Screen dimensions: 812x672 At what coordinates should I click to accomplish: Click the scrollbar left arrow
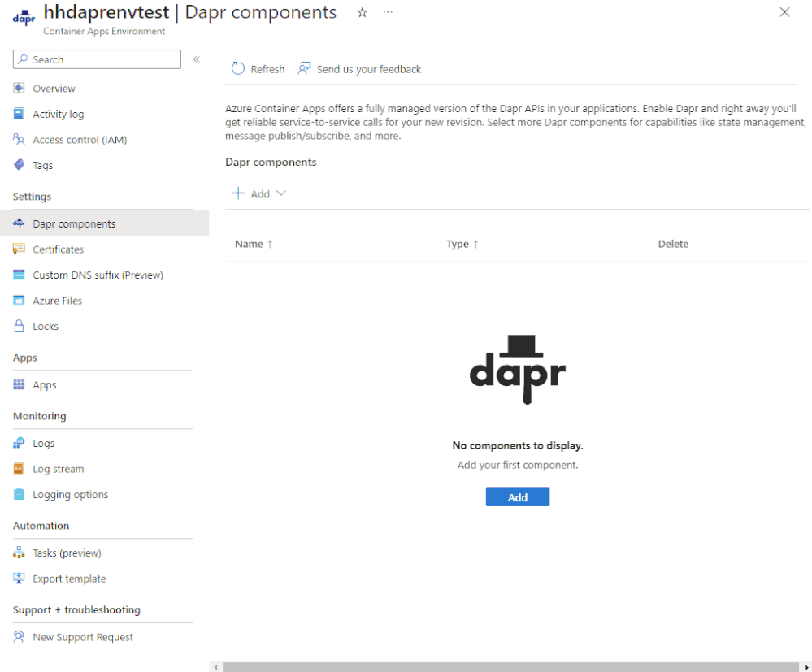(x=216, y=667)
